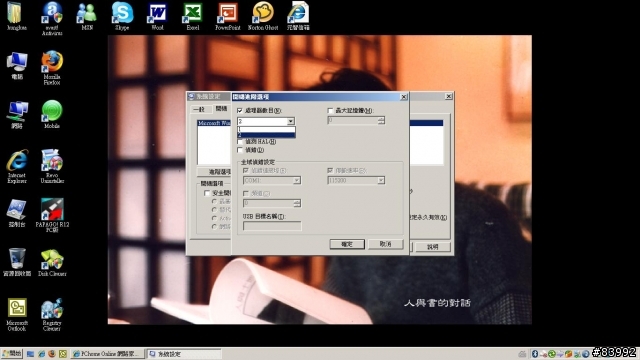Screen dimensions: 640x360
Task: Launch Skype from the desktop
Action: [122, 16]
